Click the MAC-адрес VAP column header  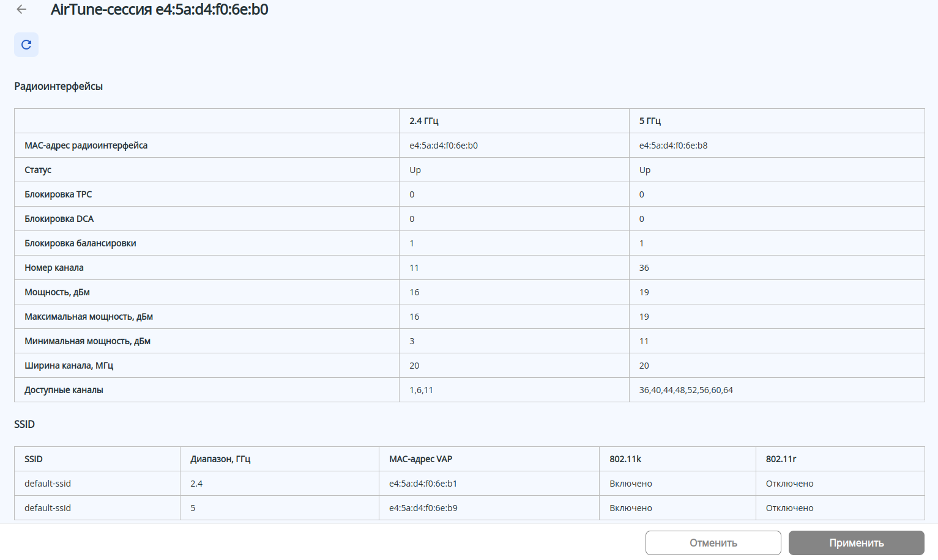click(x=420, y=459)
